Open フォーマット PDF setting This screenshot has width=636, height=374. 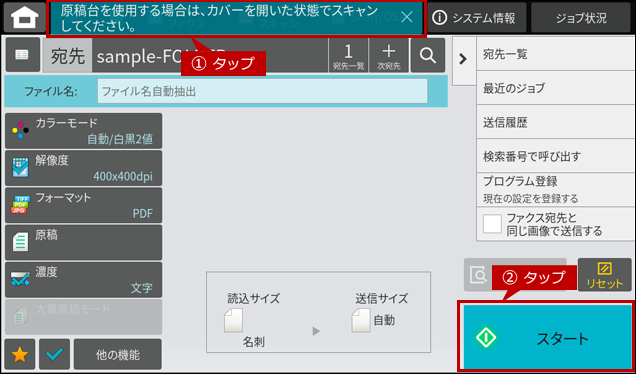[84, 205]
